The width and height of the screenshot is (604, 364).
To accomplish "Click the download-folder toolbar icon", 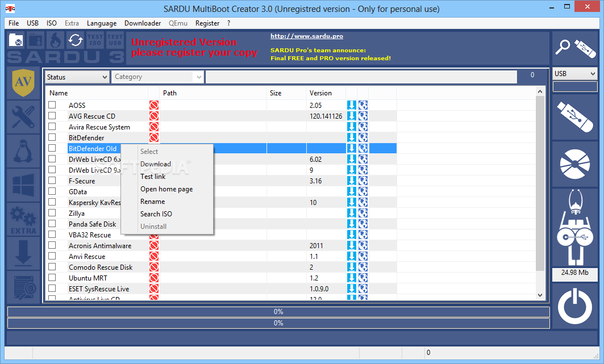I will click(35, 40).
